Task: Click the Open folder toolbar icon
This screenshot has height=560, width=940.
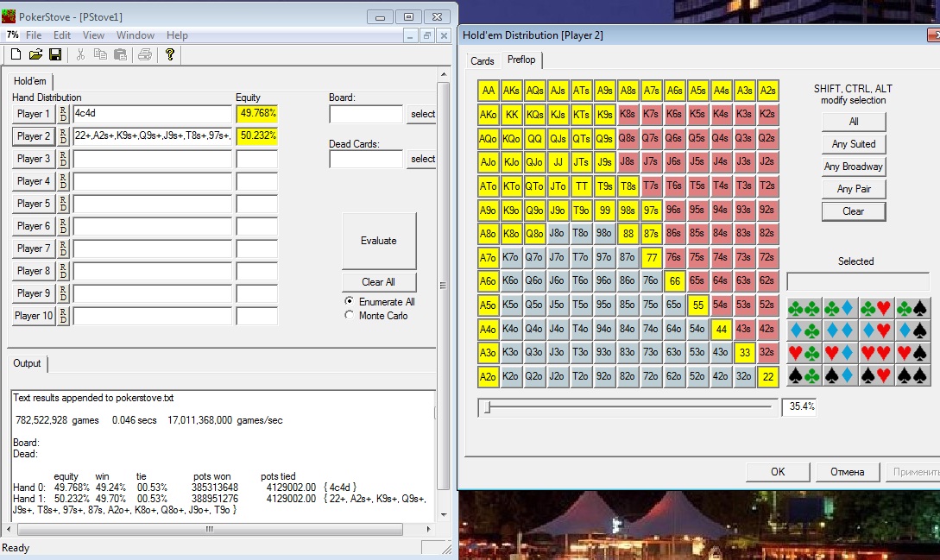Action: [x=35, y=54]
